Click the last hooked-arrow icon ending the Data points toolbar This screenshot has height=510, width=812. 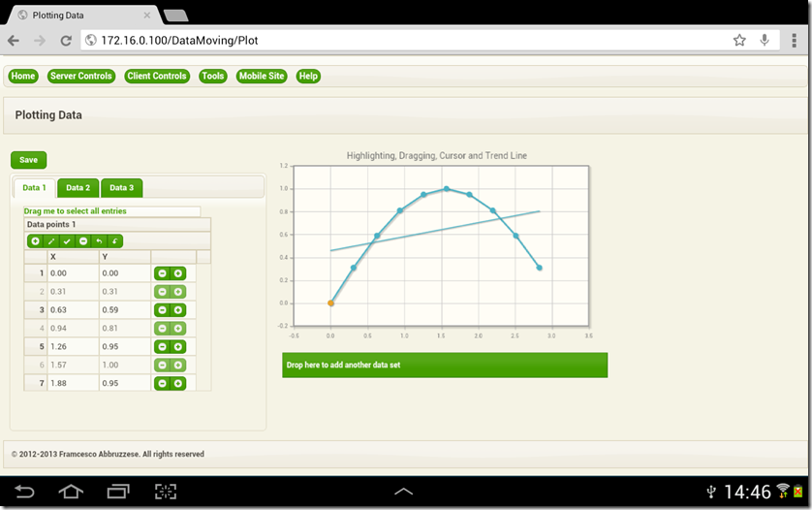114,241
